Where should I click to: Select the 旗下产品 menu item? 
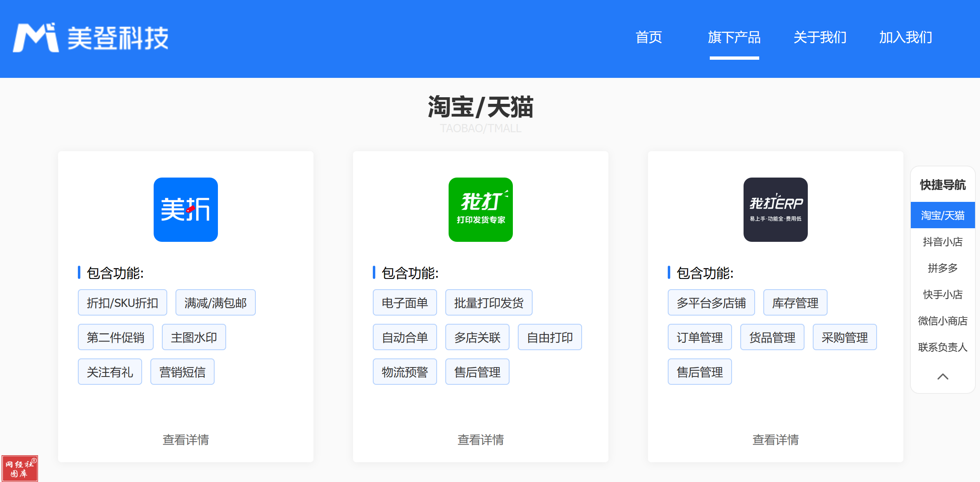point(734,37)
